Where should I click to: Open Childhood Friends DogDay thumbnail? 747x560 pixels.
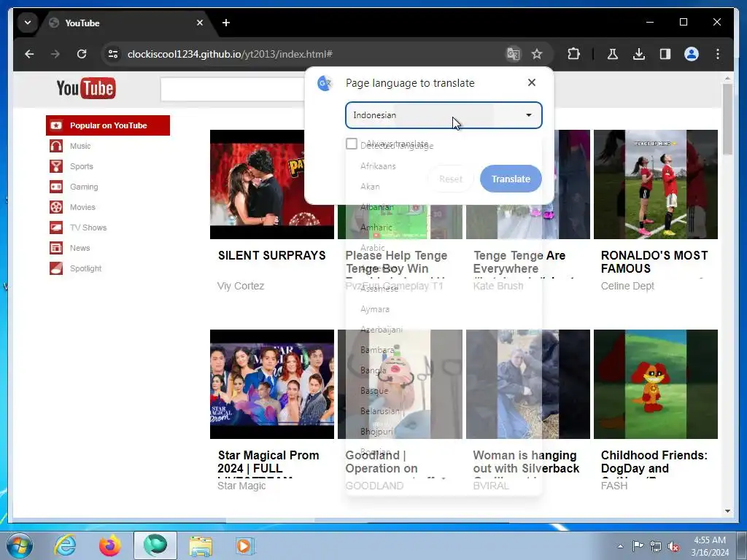pos(656,384)
